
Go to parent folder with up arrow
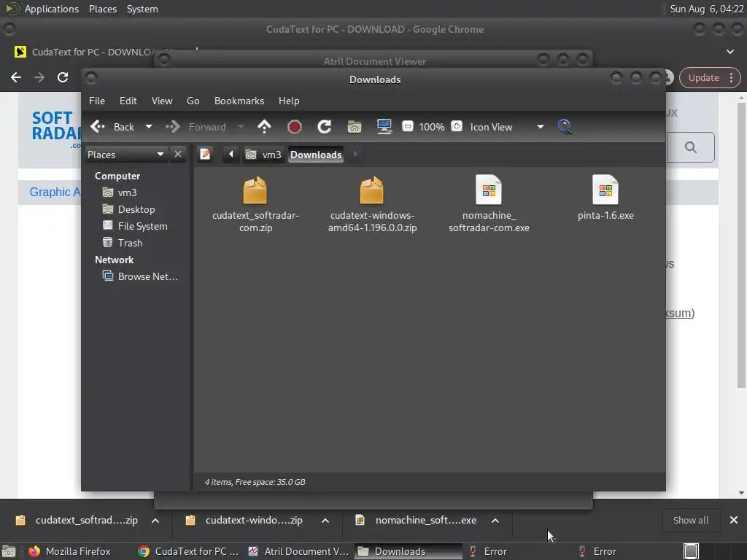[x=264, y=127]
